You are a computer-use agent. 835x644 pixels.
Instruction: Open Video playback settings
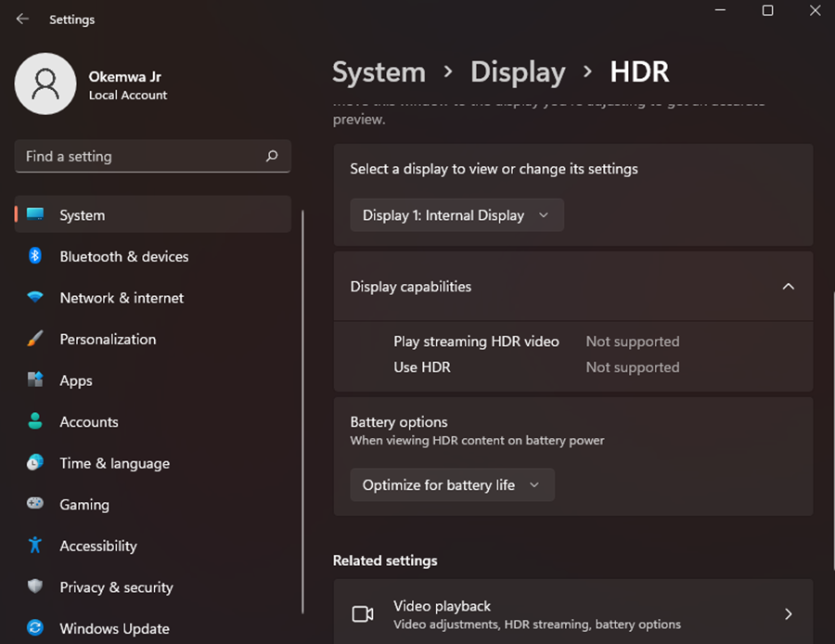pyautogui.click(x=573, y=612)
